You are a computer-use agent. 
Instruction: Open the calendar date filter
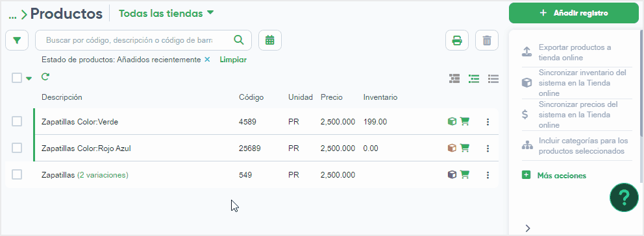click(x=270, y=40)
